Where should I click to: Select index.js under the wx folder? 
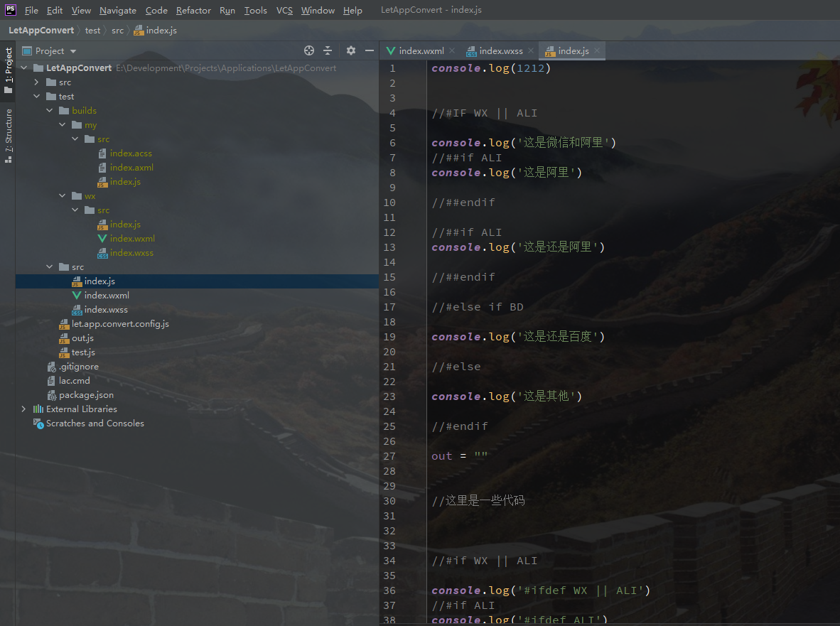(x=125, y=225)
